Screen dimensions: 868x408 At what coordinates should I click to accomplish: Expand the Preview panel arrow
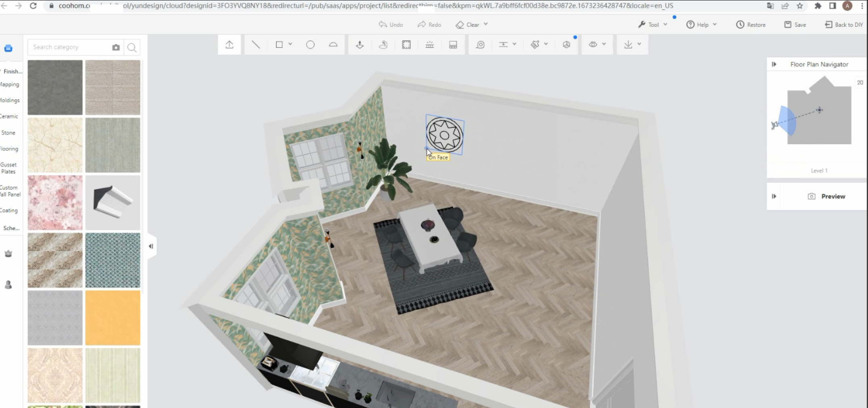[x=774, y=197]
